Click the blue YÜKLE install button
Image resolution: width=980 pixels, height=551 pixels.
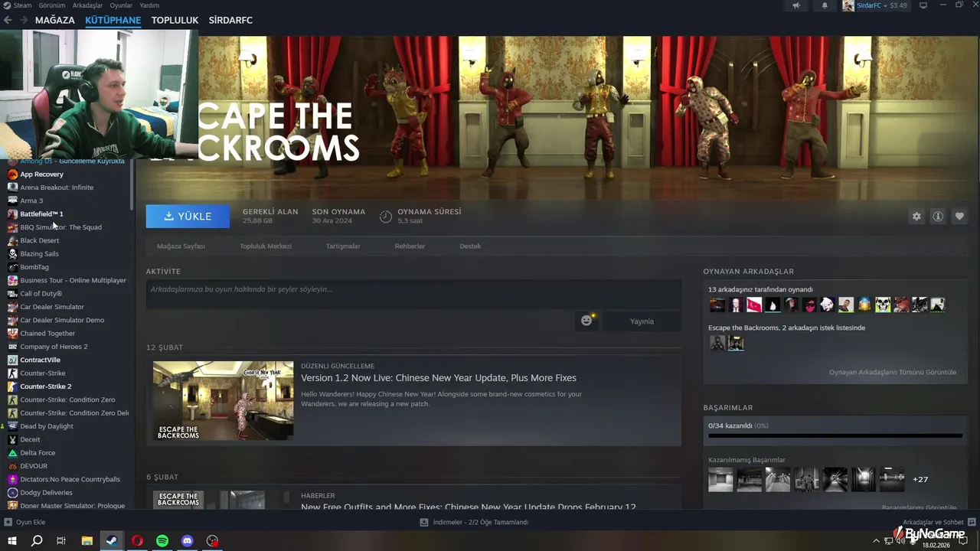pyautogui.click(x=188, y=217)
